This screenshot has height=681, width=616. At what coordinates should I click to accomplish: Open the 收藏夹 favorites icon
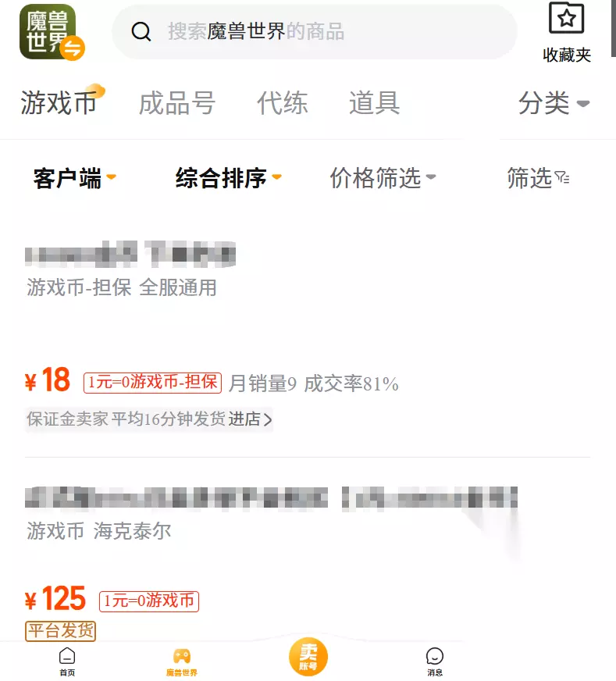coord(567,18)
